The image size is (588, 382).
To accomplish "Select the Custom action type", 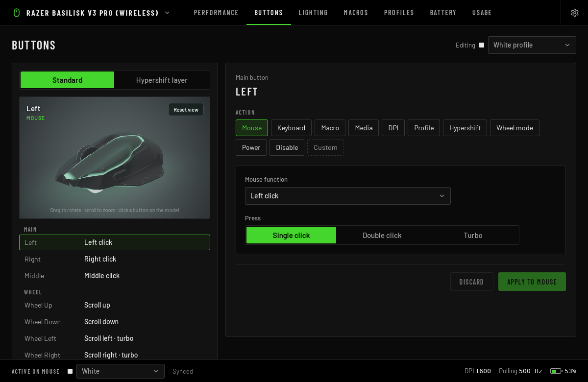I will point(325,147).
